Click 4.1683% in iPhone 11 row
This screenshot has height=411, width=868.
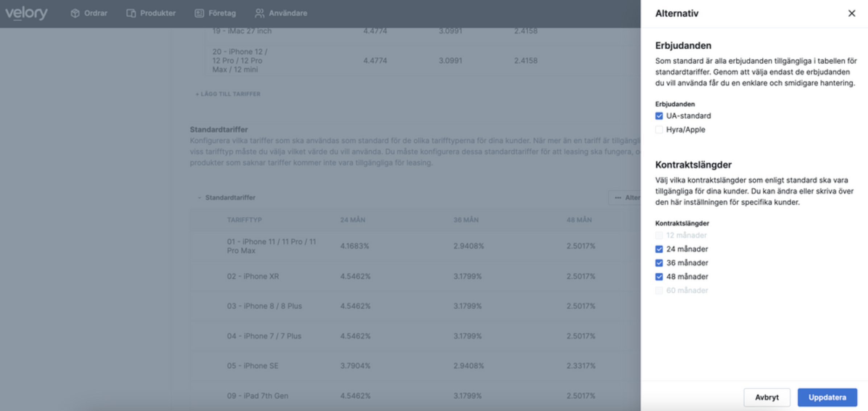355,246
